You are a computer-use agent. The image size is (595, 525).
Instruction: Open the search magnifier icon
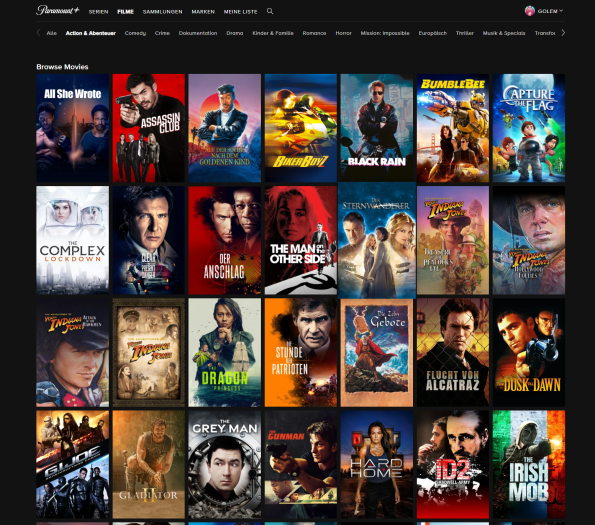click(270, 11)
